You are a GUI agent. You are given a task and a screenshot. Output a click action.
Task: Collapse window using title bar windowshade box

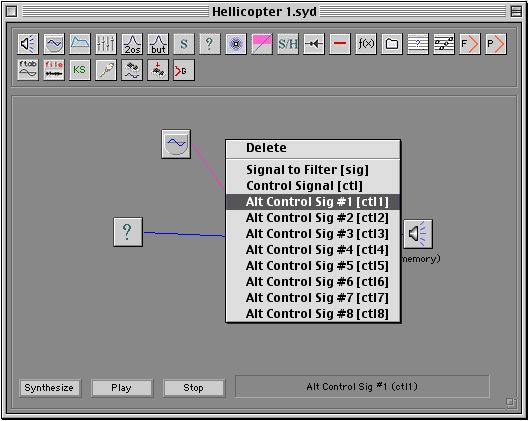516,12
